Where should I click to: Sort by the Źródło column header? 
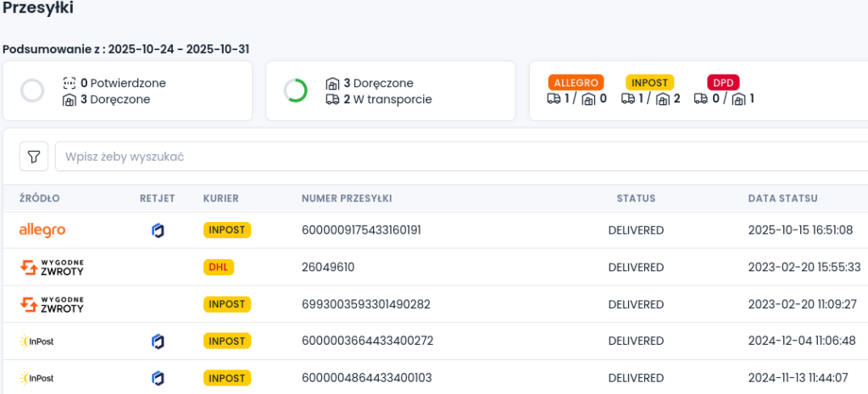click(40, 198)
